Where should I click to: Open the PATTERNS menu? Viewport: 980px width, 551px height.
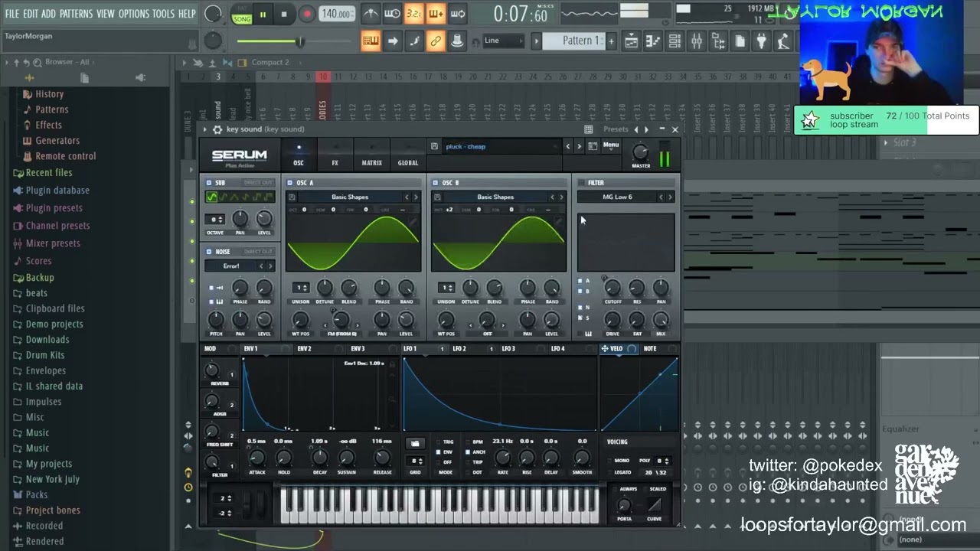click(x=77, y=14)
